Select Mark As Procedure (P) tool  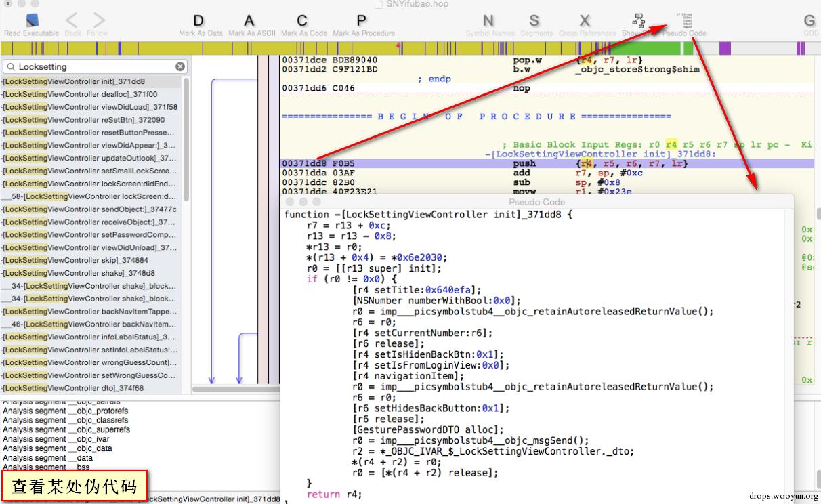click(x=362, y=21)
